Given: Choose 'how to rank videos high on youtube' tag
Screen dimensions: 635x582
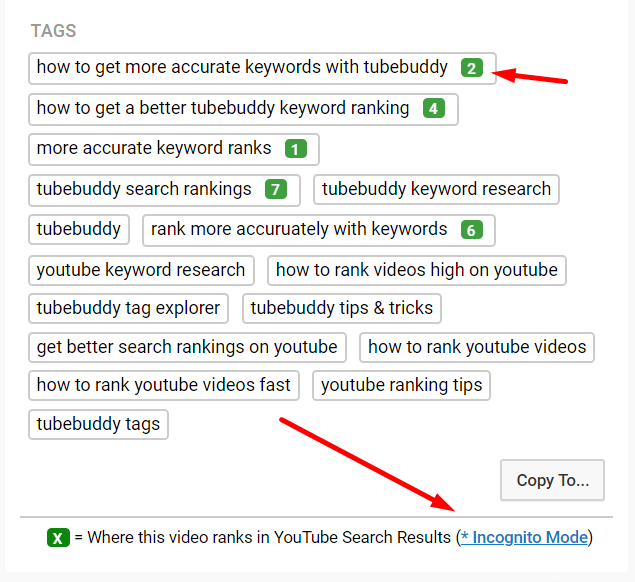Looking at the screenshot, I should click(416, 270).
